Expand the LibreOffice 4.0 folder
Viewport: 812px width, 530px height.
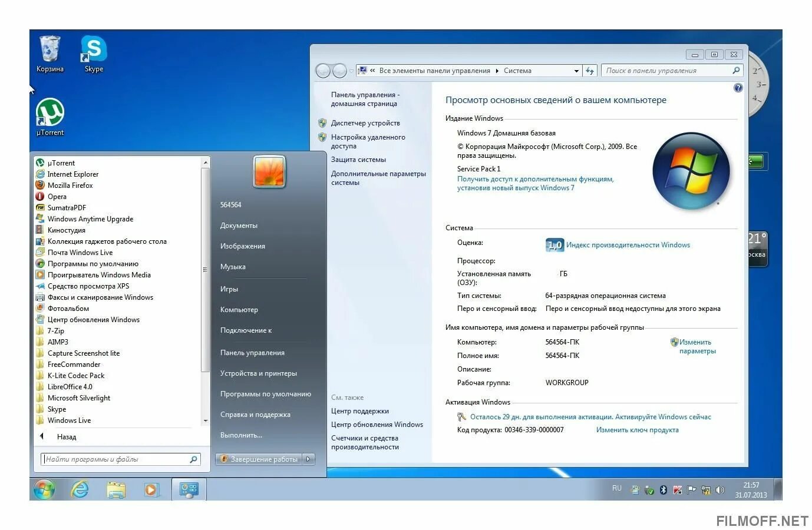coord(70,387)
